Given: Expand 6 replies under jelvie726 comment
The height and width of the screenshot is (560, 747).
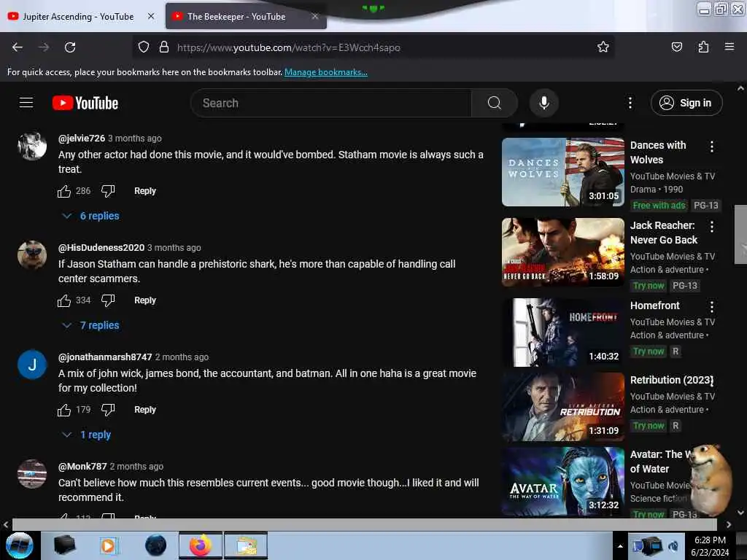Looking at the screenshot, I should (x=91, y=216).
